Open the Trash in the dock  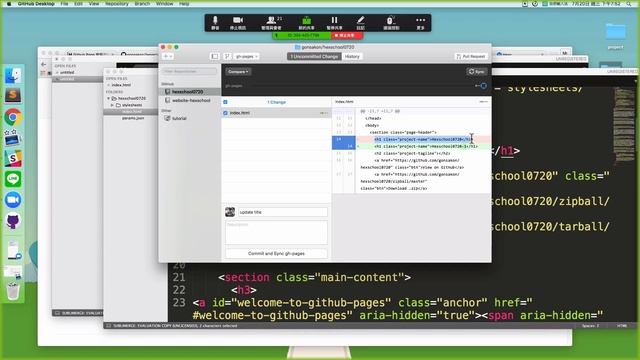pyautogui.click(x=13, y=291)
